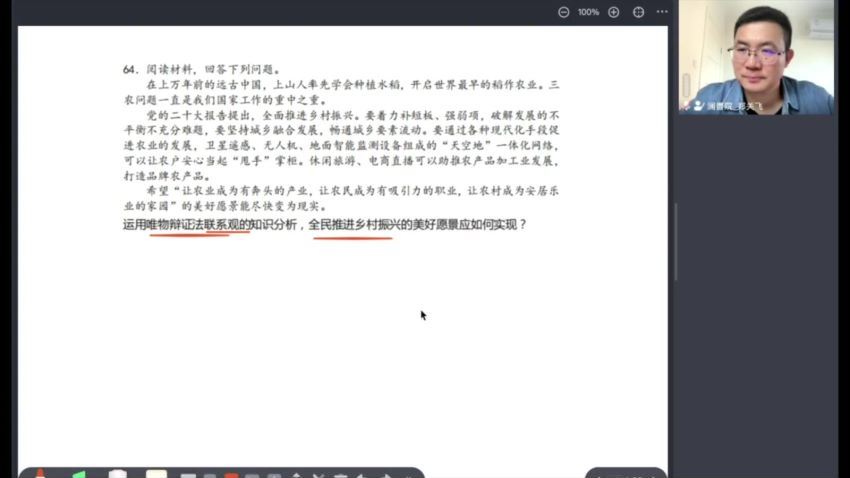Click the line containing "卫星遥感、无人机"
This screenshot has height=478, width=850.
341,145
